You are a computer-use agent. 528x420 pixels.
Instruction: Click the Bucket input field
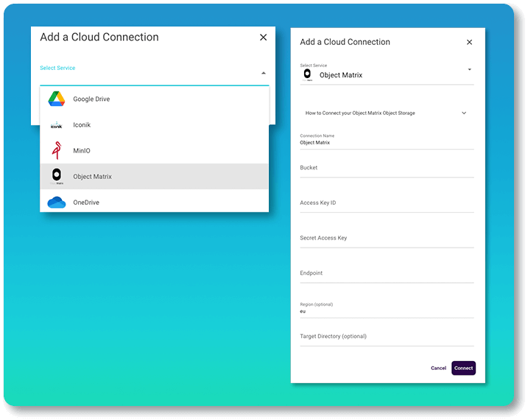coord(387,169)
